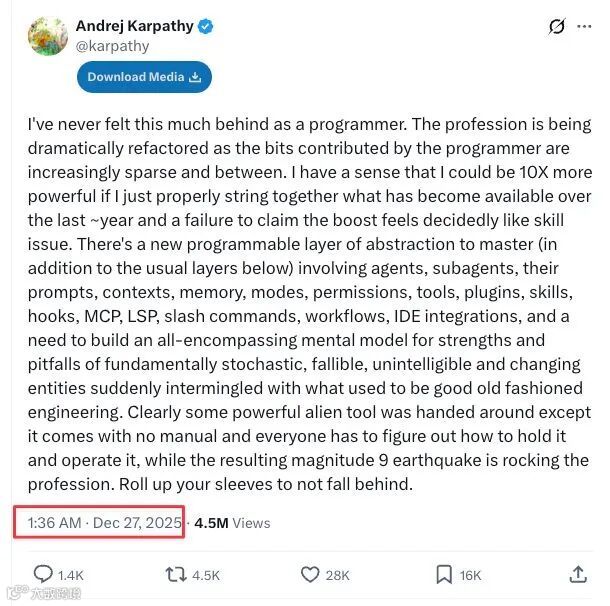Click the 28K likes count

[337, 575]
